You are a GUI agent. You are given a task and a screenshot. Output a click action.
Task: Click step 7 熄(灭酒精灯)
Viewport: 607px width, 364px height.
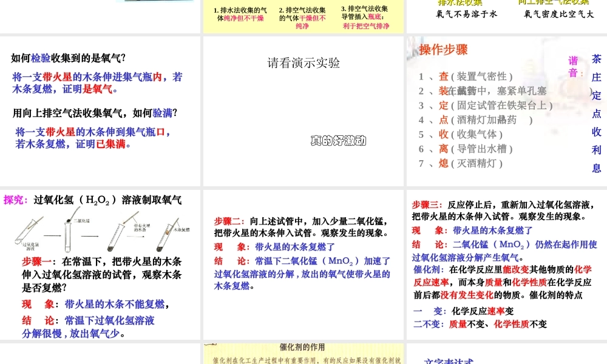click(x=461, y=163)
